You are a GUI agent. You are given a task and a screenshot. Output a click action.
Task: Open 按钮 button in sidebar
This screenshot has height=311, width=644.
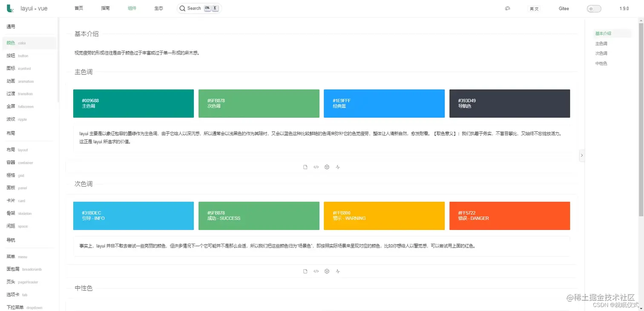pos(29,56)
